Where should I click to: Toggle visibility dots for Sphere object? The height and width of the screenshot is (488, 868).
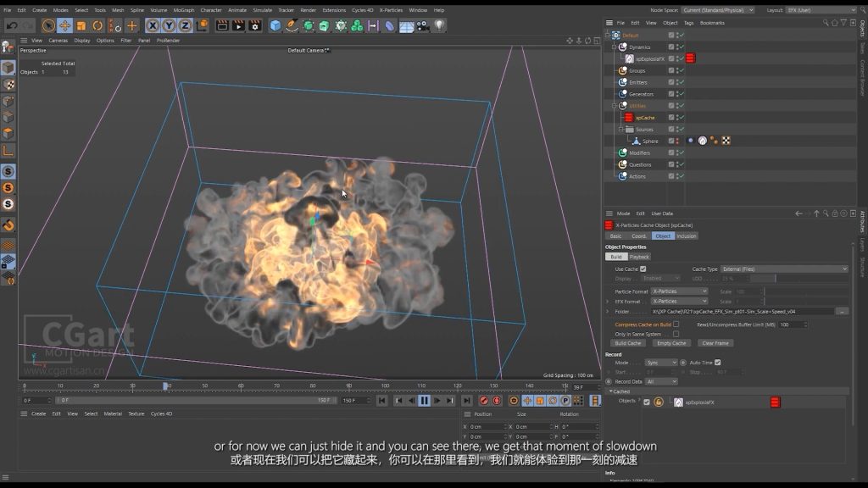tap(677, 141)
